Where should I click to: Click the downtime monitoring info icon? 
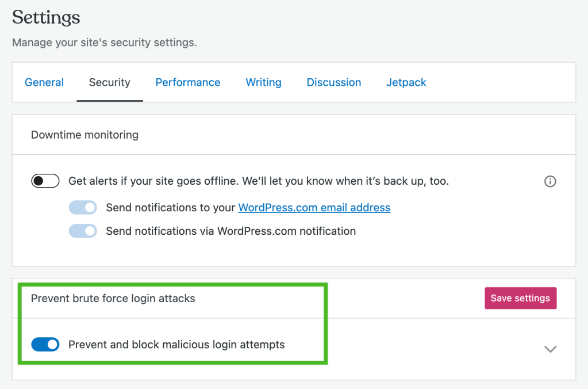coord(550,181)
